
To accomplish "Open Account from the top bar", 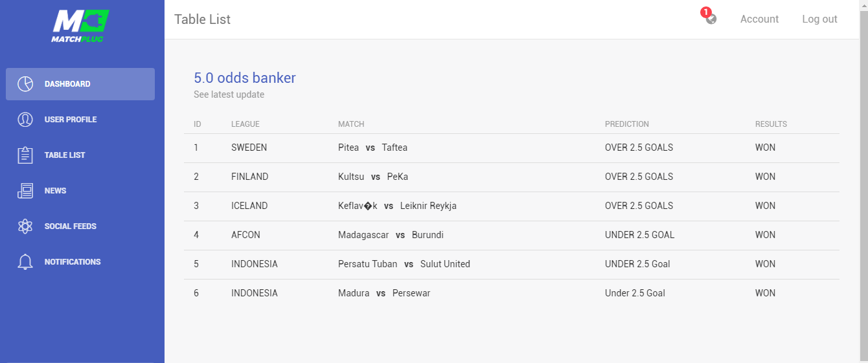I will click(759, 19).
